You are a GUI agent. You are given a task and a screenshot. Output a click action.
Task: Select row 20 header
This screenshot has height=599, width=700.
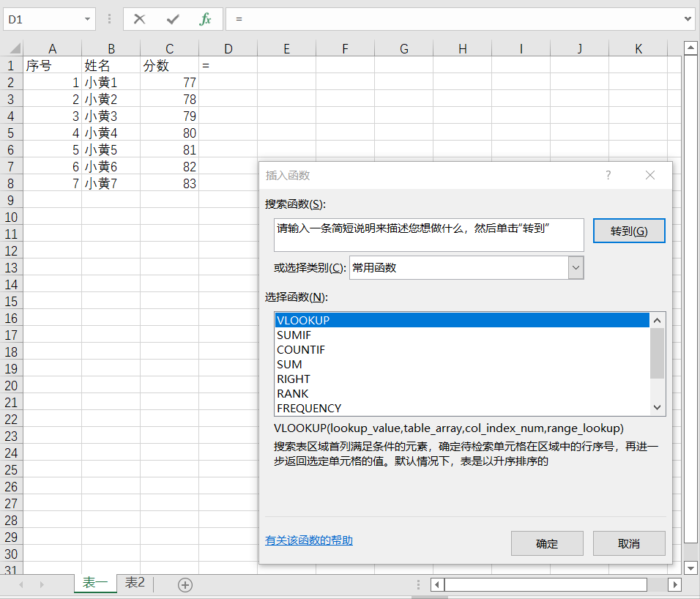point(11,385)
